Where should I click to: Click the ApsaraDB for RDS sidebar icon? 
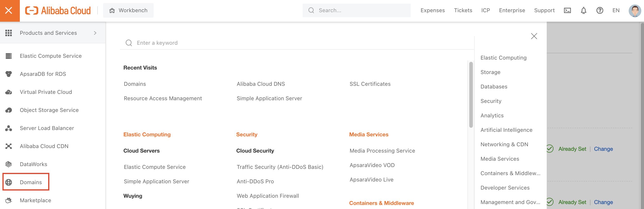pos(9,74)
